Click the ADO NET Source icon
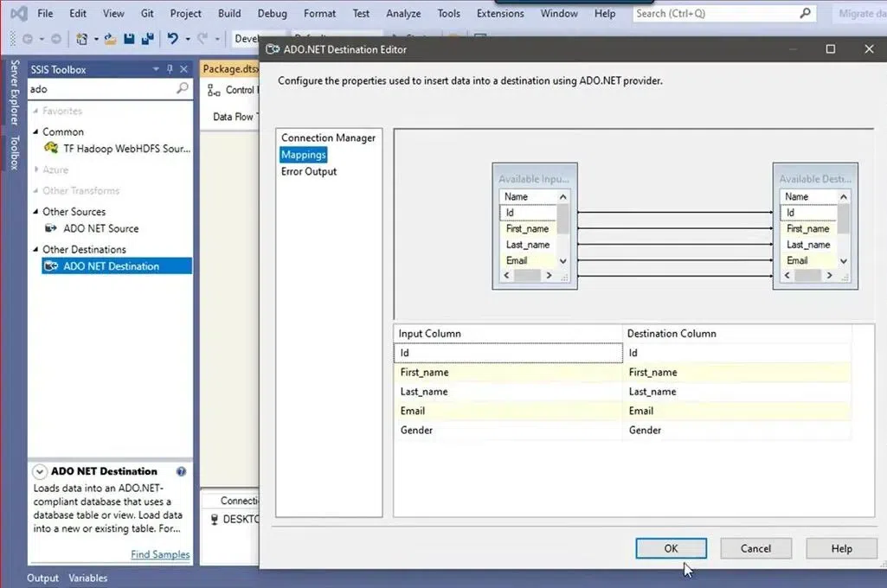The height and width of the screenshot is (588, 887). (x=51, y=228)
